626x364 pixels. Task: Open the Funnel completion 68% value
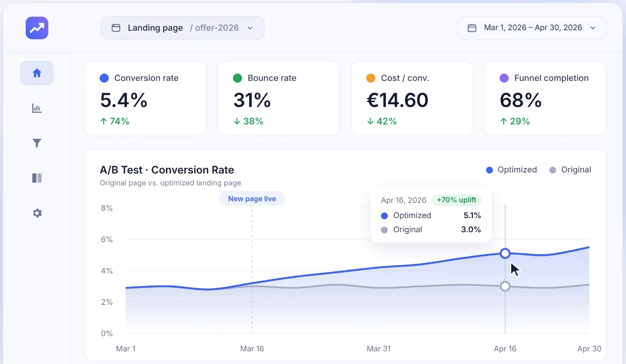(521, 100)
